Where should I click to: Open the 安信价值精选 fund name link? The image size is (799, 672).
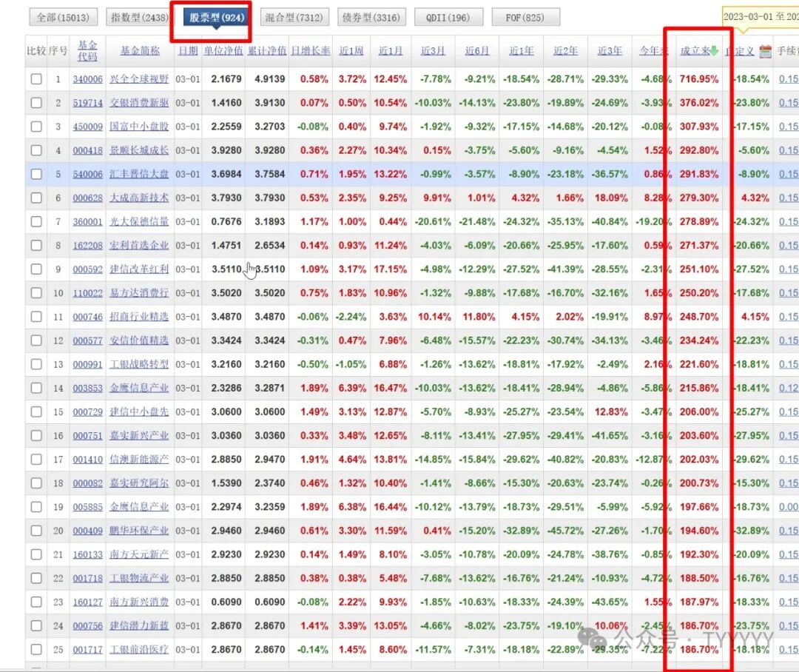point(139,340)
